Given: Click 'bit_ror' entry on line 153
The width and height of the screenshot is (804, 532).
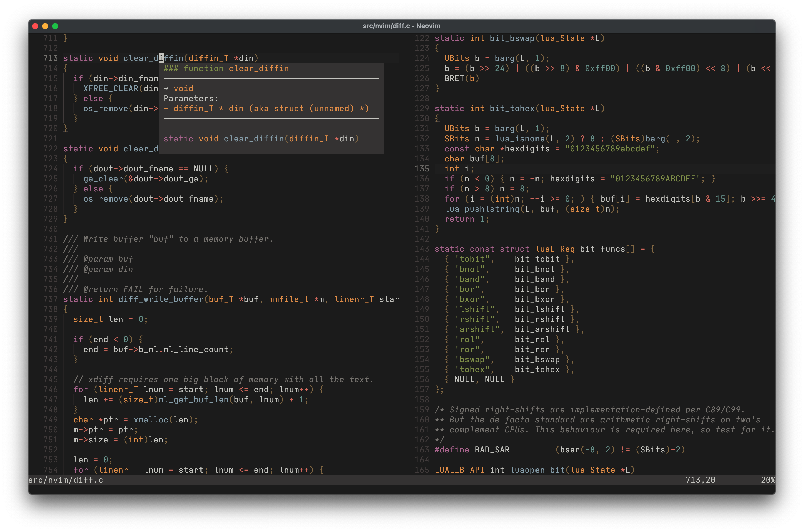Looking at the screenshot, I should click(532, 350).
